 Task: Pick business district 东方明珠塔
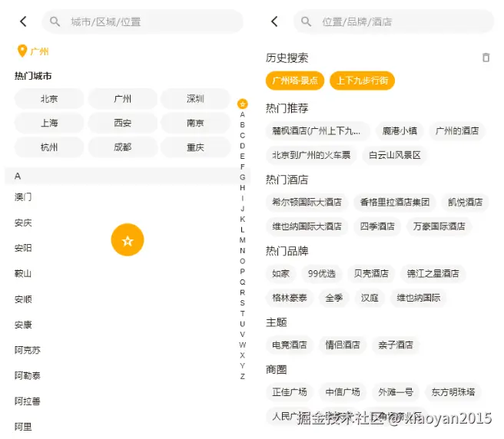tap(453, 392)
